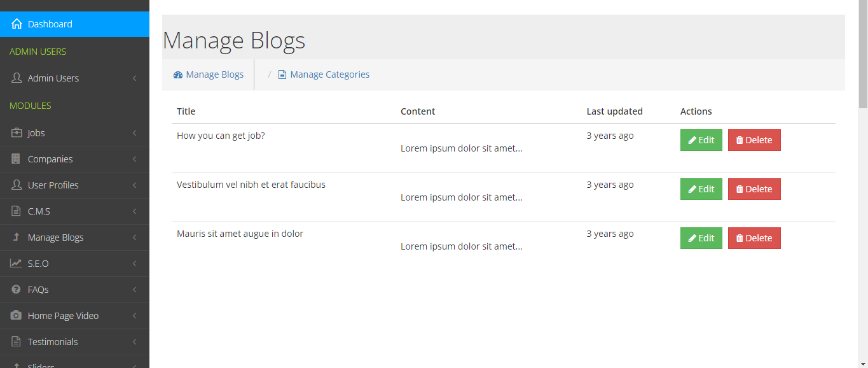868x368 pixels.
Task: Click the FAQs question mark icon
Action: point(17,290)
